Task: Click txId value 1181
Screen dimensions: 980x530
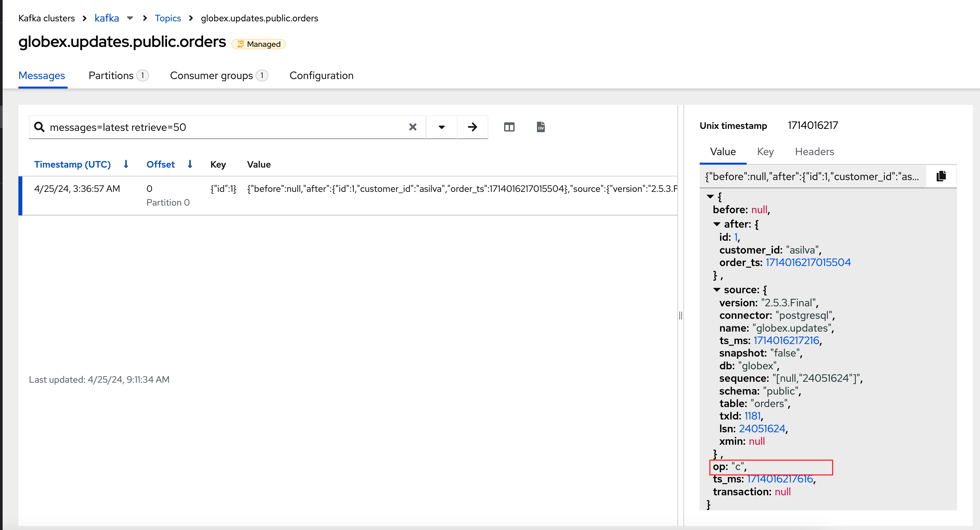Action: 752,416
